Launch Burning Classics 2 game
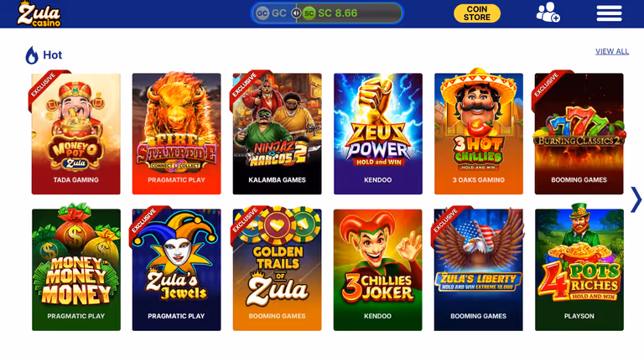Image resolution: width=644 pixels, height=362 pixels. [x=579, y=134]
